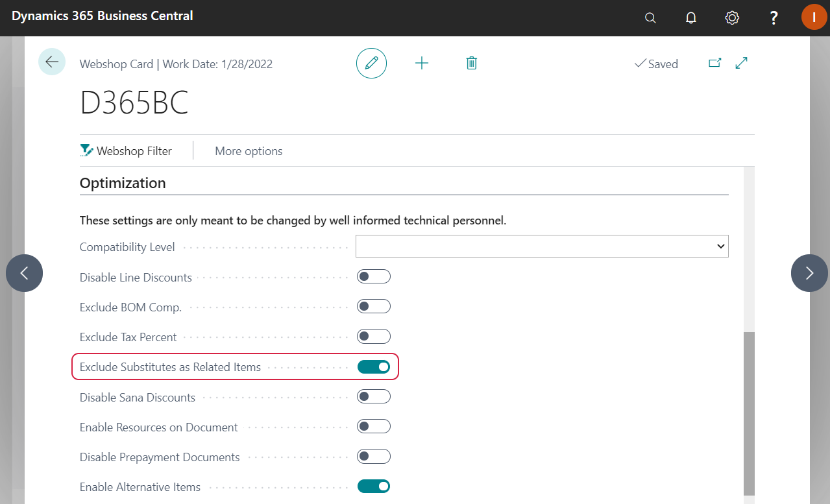Toggle Exclude BOM Comp. switch
The image size is (830, 504).
coord(374,307)
